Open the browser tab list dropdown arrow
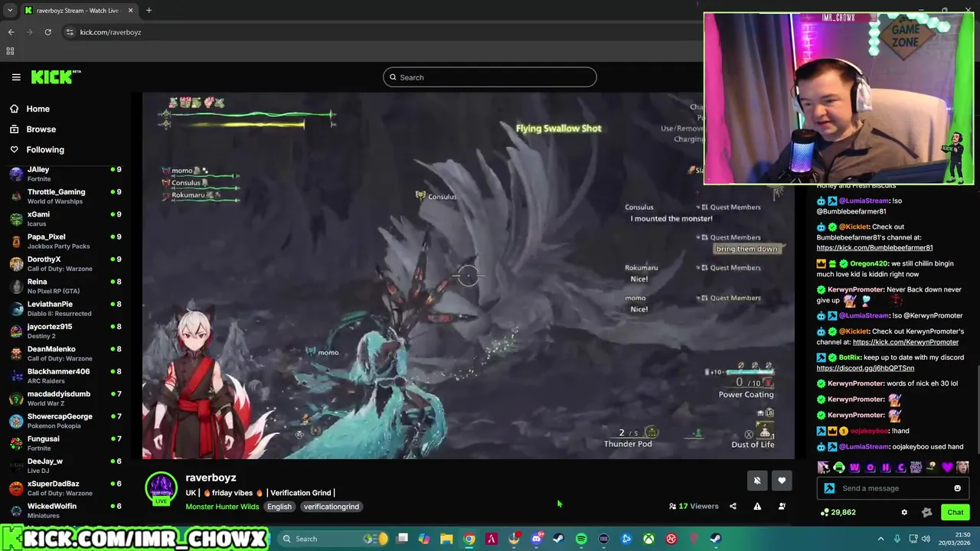The width and height of the screenshot is (980, 551). coord(10,11)
